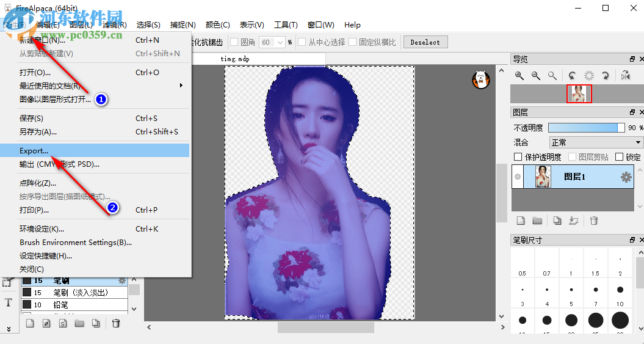Open gear settings for the 笔刷 brush
The image size is (644, 344).
pyautogui.click(x=122, y=280)
